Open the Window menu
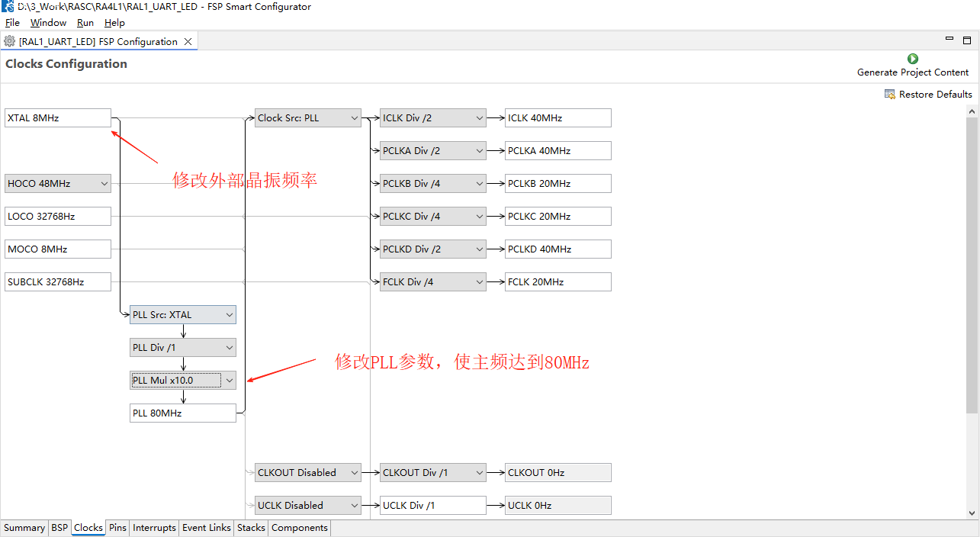Image resolution: width=980 pixels, height=537 pixels. click(48, 23)
